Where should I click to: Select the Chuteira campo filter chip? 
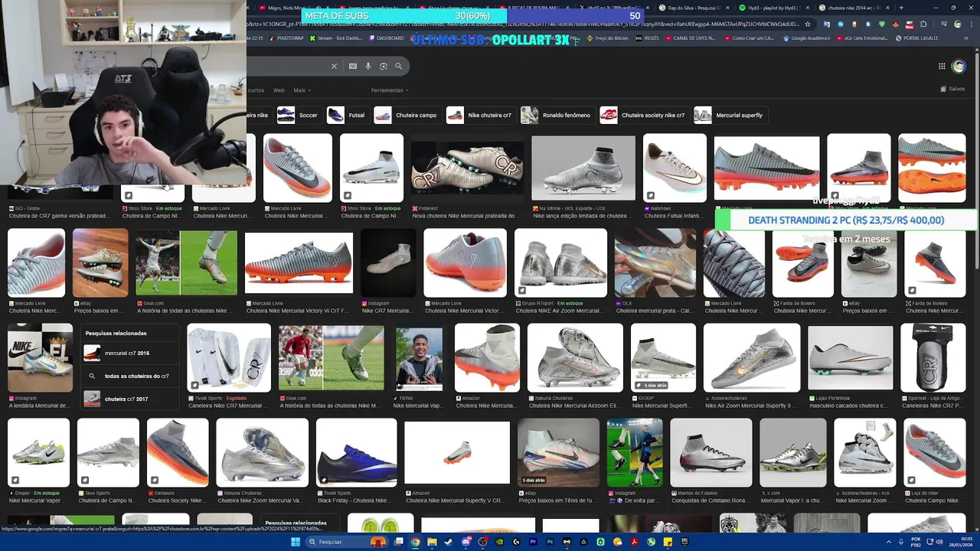coord(407,115)
